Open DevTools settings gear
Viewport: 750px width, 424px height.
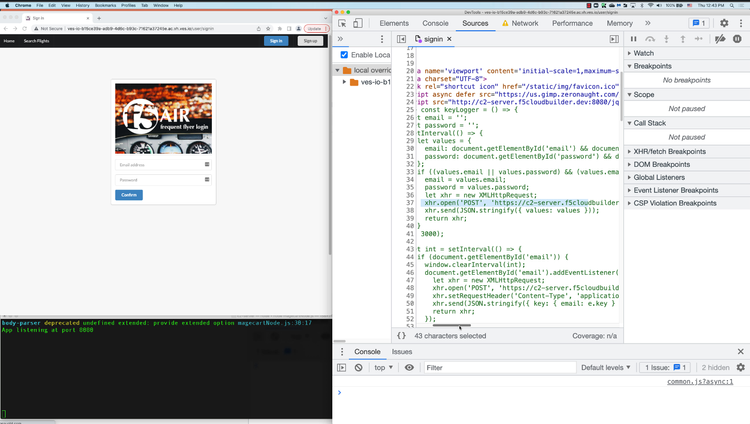pyautogui.click(x=723, y=23)
